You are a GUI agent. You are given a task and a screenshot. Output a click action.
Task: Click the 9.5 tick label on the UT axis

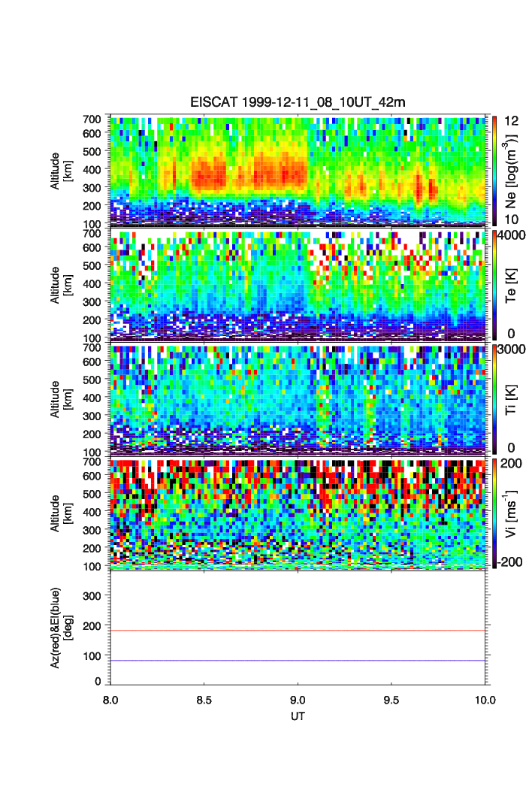click(x=392, y=699)
